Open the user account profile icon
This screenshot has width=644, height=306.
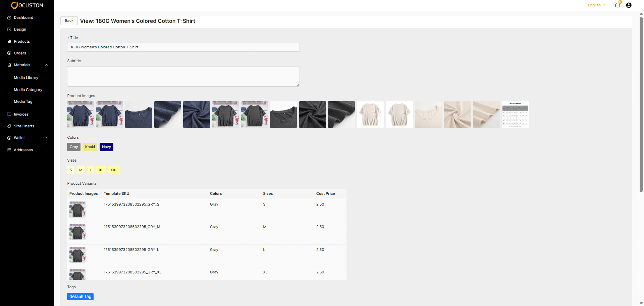click(629, 5)
